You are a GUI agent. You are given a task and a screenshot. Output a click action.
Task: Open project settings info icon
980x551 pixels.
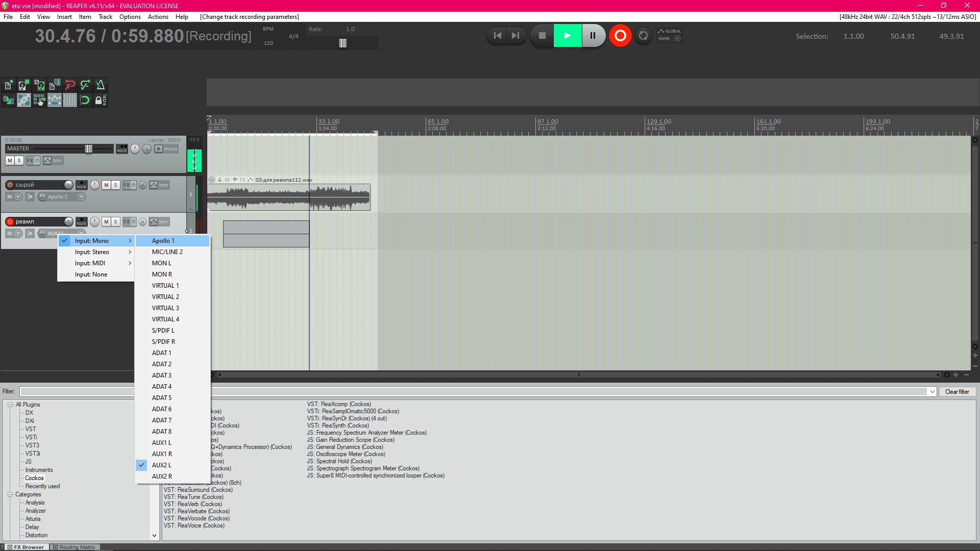(x=54, y=85)
